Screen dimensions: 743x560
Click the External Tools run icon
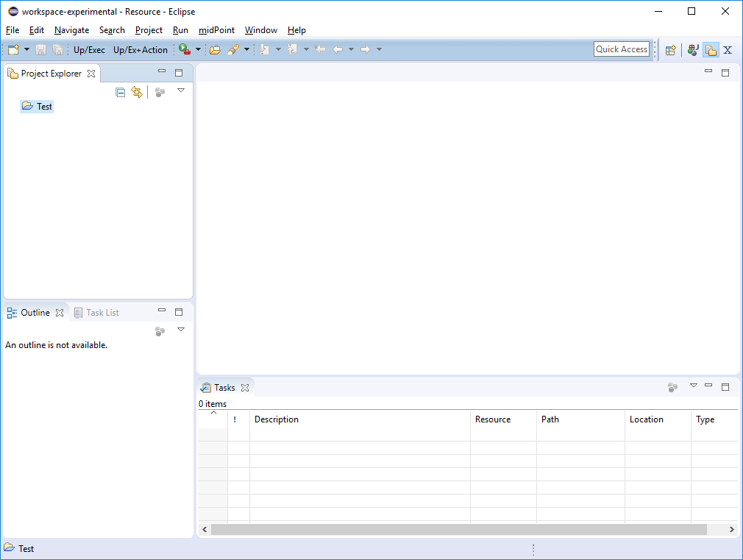point(184,49)
